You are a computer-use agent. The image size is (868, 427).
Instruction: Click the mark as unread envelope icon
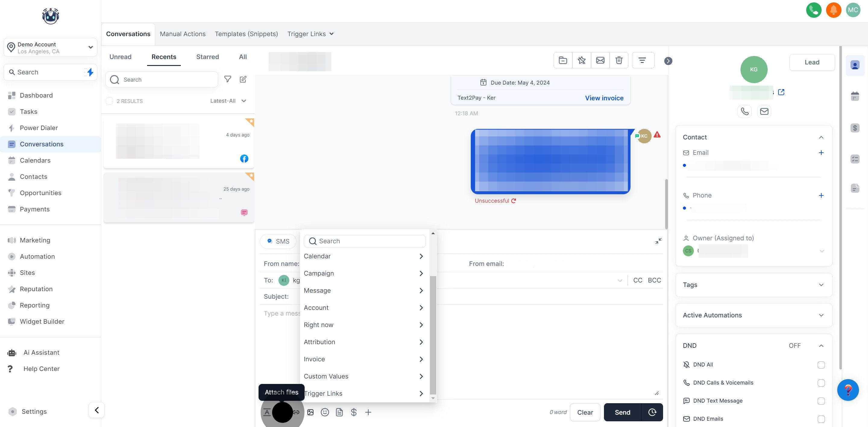click(600, 60)
